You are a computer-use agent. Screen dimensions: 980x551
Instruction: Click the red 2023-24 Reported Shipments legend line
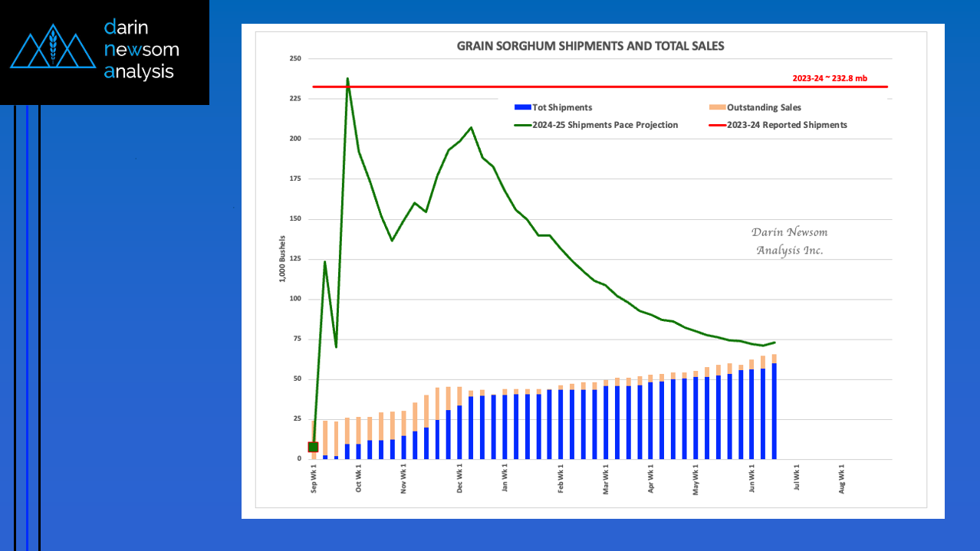tap(717, 125)
